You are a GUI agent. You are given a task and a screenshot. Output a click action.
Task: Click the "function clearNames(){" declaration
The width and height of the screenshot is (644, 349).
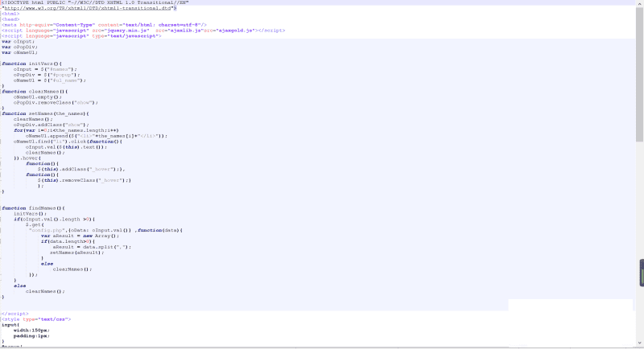(35, 92)
